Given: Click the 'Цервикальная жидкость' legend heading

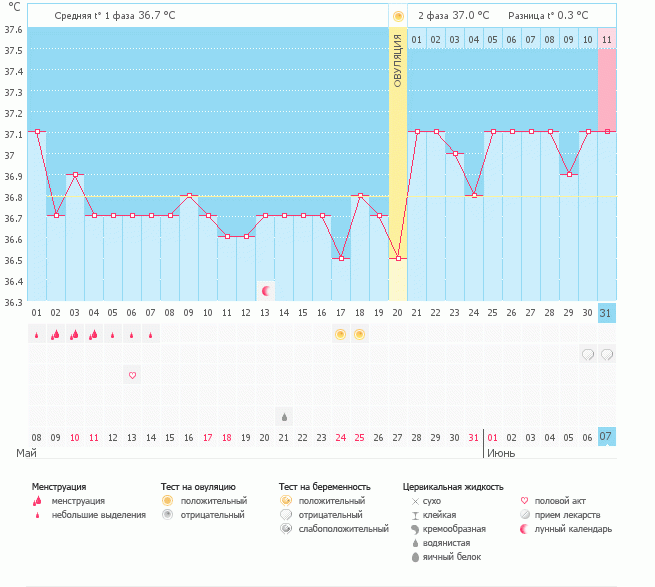Looking at the screenshot, I should 453,487.
